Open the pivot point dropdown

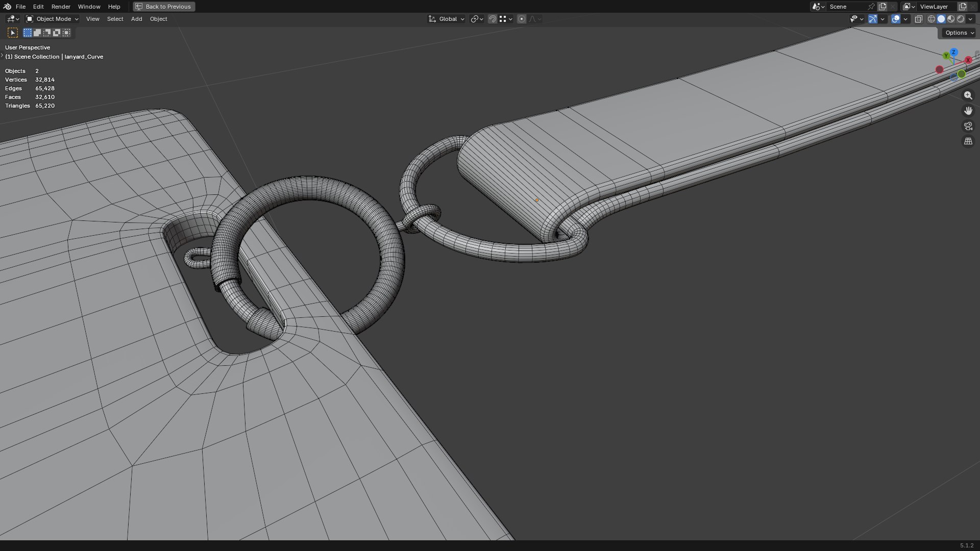click(477, 19)
